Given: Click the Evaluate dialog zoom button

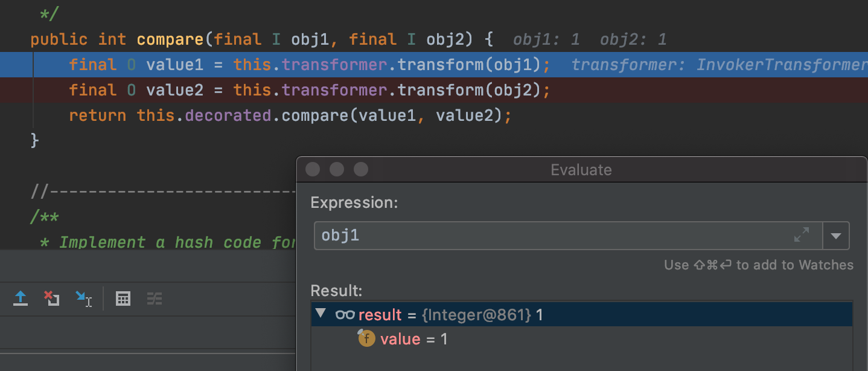Looking at the screenshot, I should click(360, 170).
